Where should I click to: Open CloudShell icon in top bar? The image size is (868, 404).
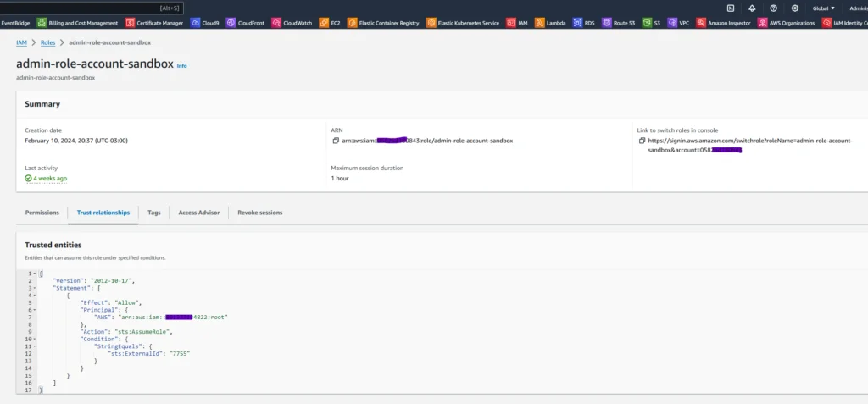tap(730, 8)
